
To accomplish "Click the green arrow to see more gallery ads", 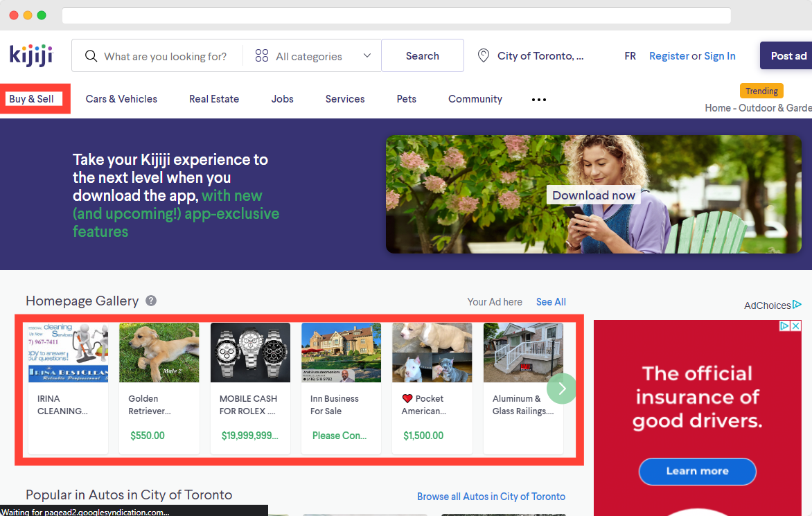I will [562, 389].
